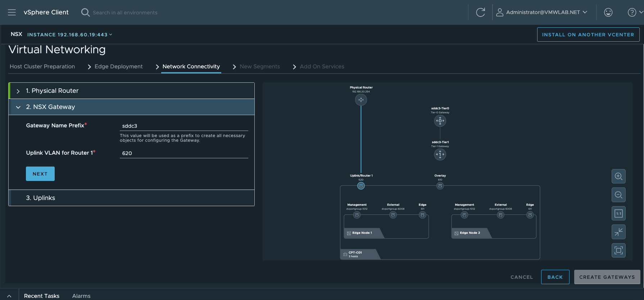Select the sddc3-Tier1 gateway icon
The image size is (644, 300).
point(440,154)
